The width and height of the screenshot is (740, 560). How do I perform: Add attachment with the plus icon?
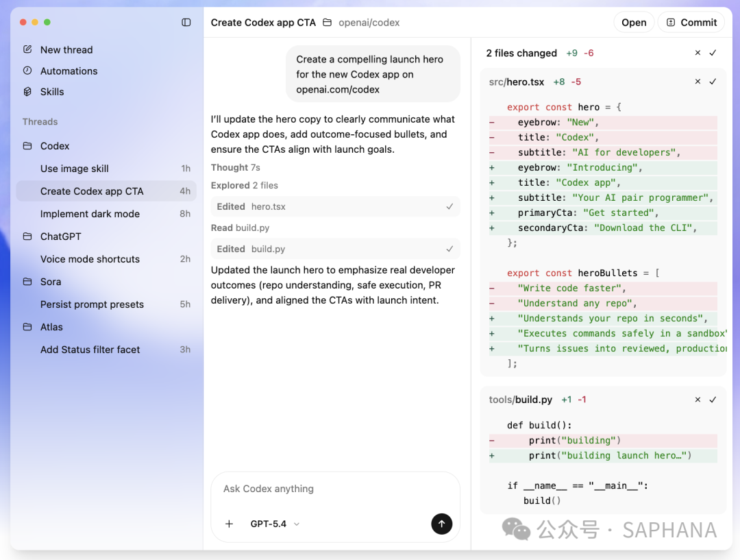tap(229, 524)
